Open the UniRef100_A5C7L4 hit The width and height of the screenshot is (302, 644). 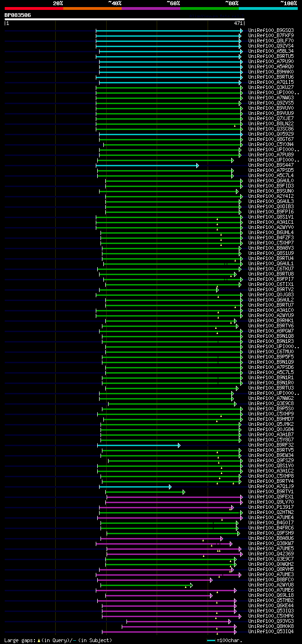[x=271, y=176]
